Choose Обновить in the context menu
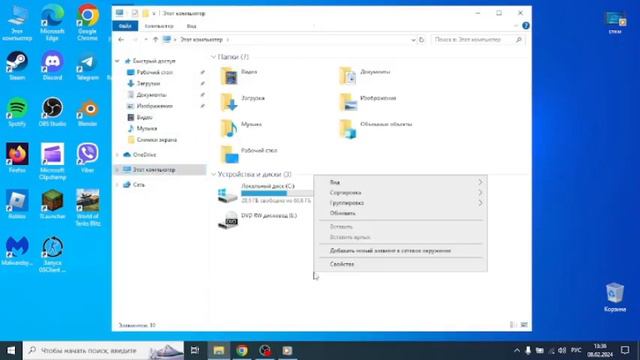This screenshot has width=640, height=360. point(400,213)
